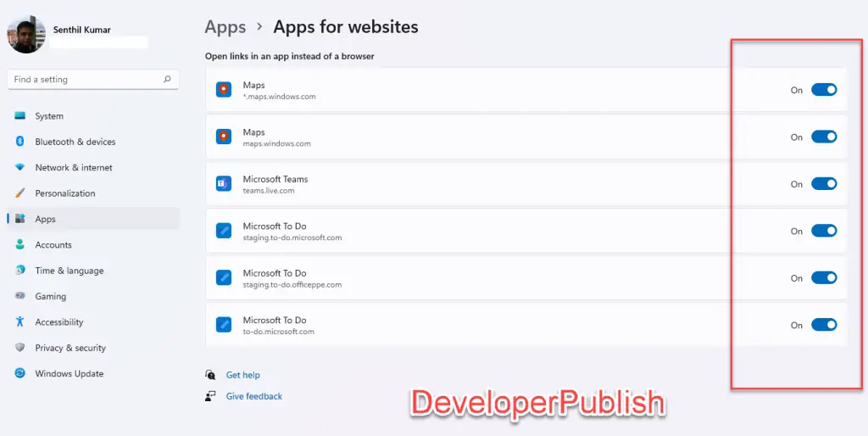The width and height of the screenshot is (868, 436).
Task: Click the user profile picture
Action: coord(26,34)
